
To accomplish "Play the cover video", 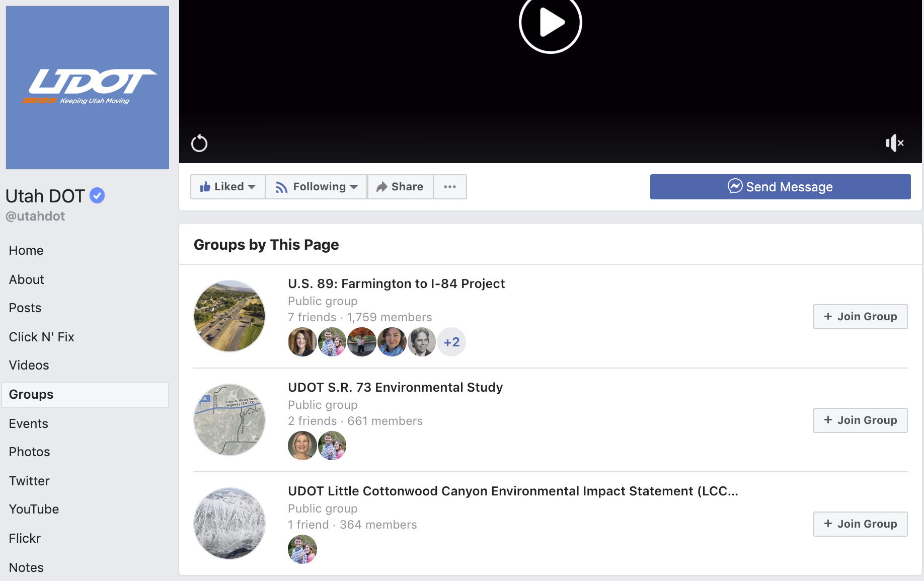I will coord(550,23).
